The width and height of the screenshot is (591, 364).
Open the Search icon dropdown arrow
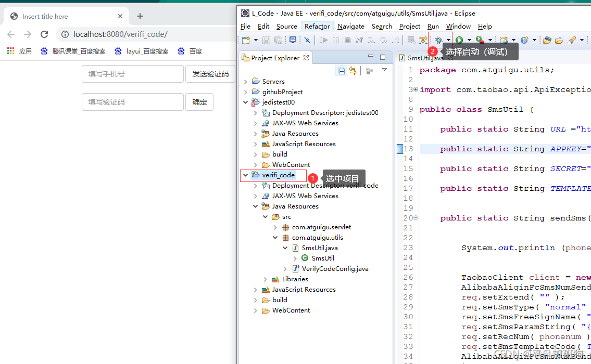[x=582, y=40]
